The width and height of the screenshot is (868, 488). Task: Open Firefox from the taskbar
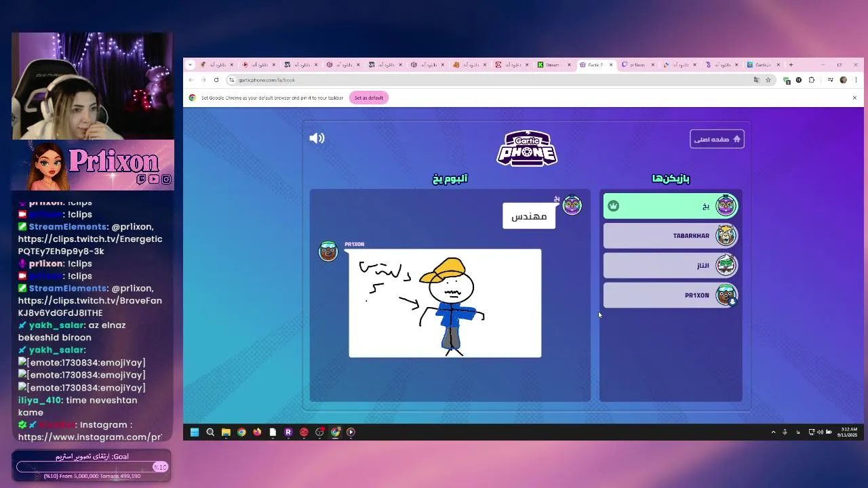257,432
